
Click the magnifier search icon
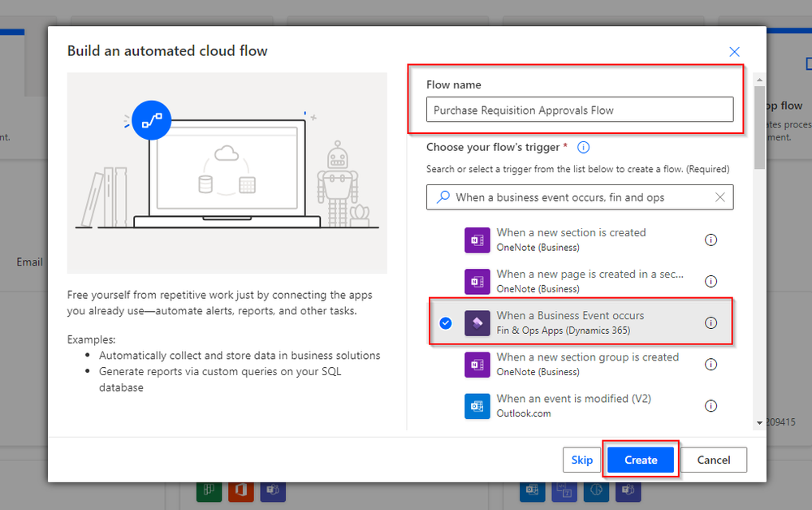pyautogui.click(x=443, y=197)
